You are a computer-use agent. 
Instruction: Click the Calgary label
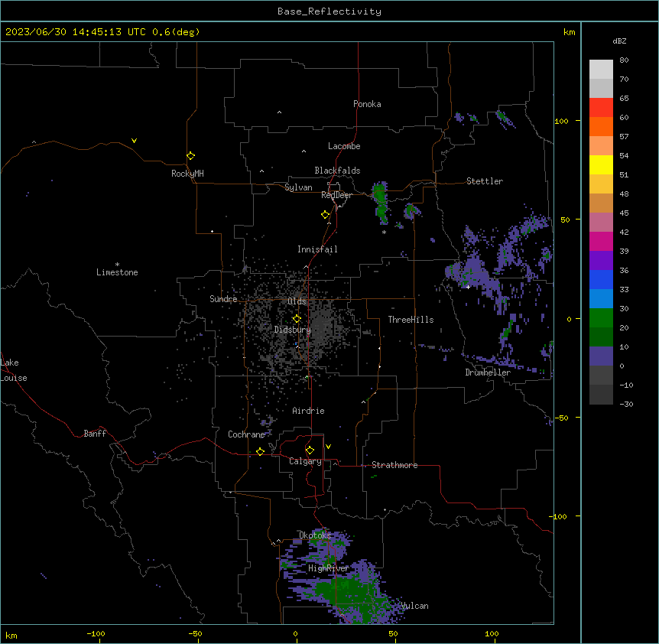305,461
